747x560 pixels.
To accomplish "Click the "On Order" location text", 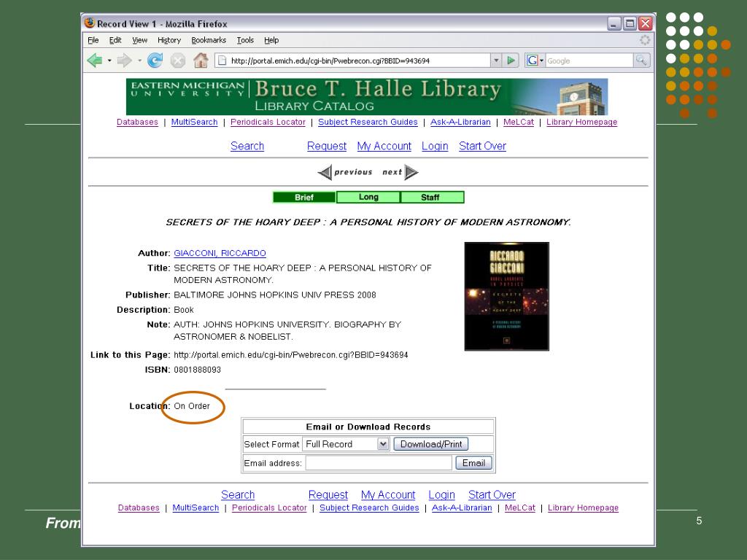I will (x=192, y=405).
